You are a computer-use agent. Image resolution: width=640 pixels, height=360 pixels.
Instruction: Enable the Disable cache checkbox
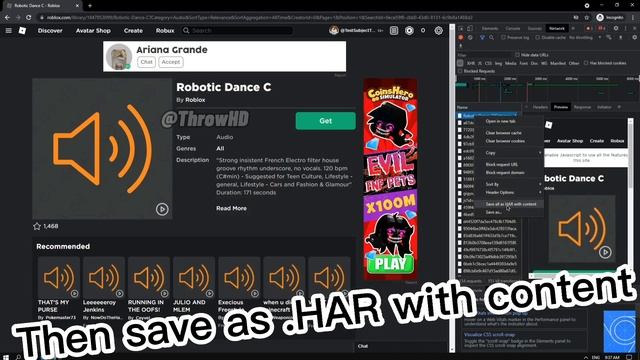(x=538, y=38)
